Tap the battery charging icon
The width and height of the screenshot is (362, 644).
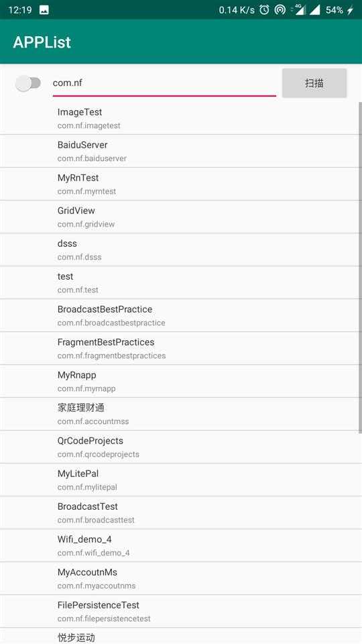click(350, 10)
